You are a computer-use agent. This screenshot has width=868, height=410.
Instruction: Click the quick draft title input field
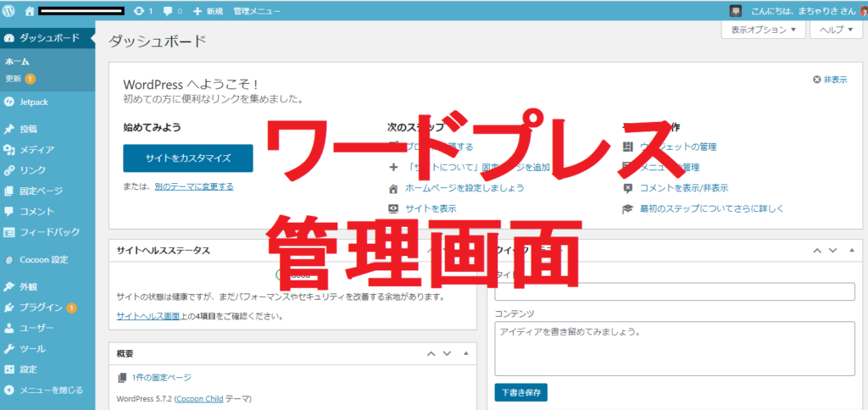(675, 291)
